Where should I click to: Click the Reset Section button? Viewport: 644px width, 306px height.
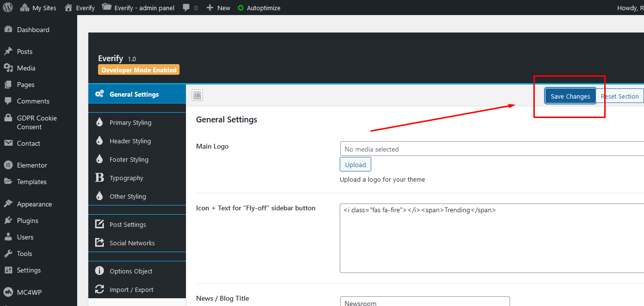coord(620,96)
